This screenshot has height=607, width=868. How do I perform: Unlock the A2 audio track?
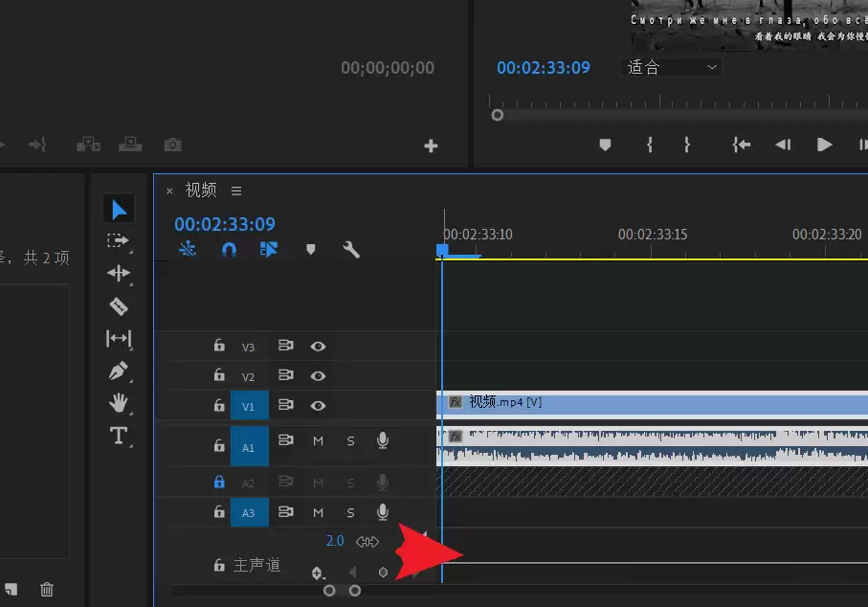coord(219,482)
